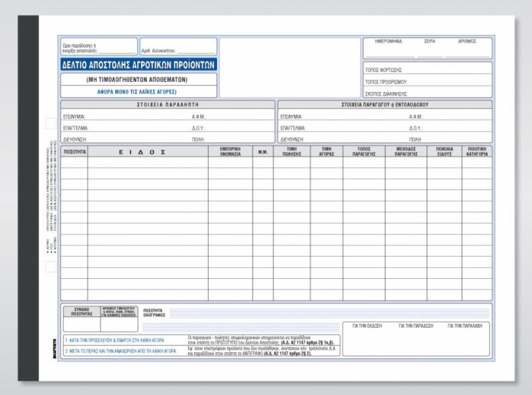532x395 pixels.
Task: Click the blue ΔΕΛΤΙΟ ΑΠΟΣΤΟΛΗΣ ΑΓΡΟΤΙΚΩΝ ΠΡΟΪΟΝΤΩΝ title banner
Action: (x=138, y=65)
